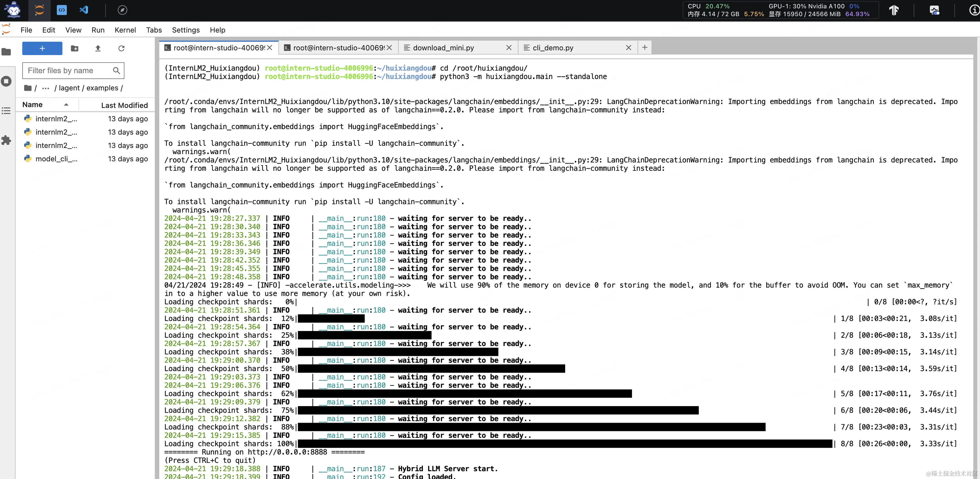Switch to the cli_demo.py tab
Image resolution: width=980 pixels, height=479 pixels.
pos(553,48)
